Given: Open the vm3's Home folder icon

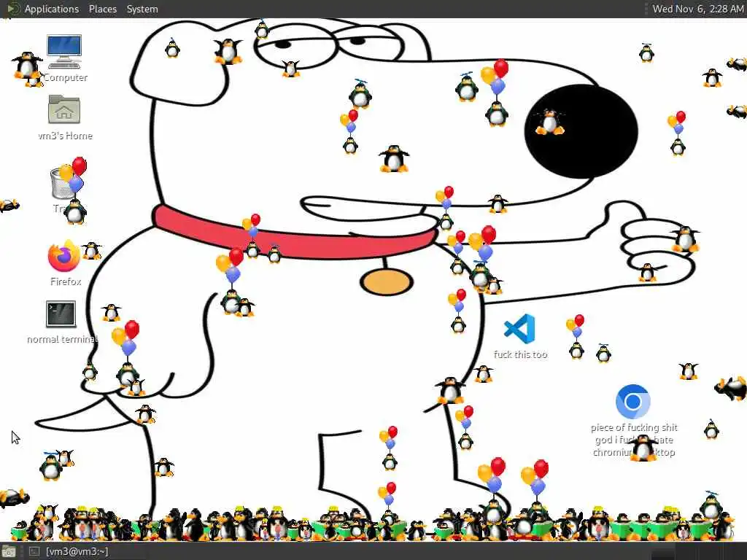Looking at the screenshot, I should (64, 109).
